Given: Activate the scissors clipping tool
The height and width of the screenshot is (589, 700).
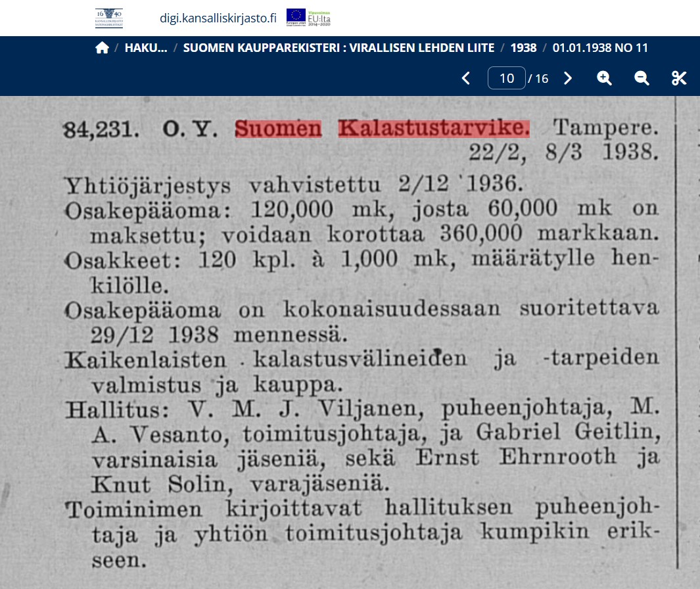Looking at the screenshot, I should click(x=679, y=78).
